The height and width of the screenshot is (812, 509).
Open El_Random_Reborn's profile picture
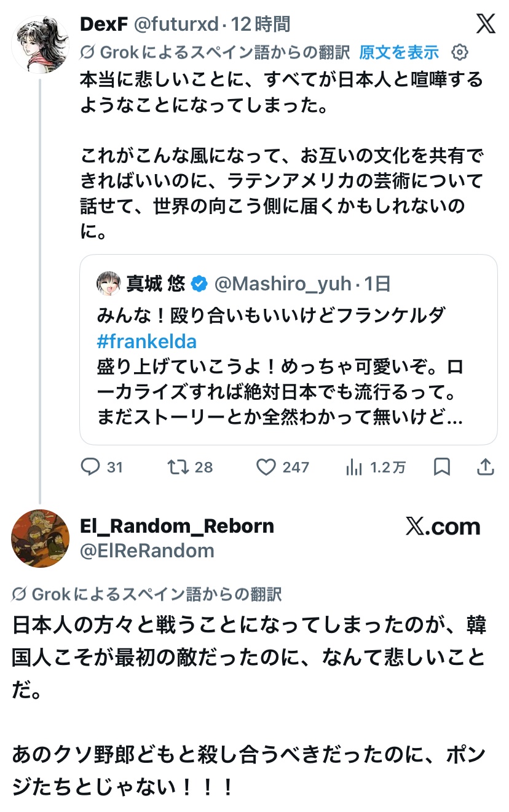coord(41,538)
